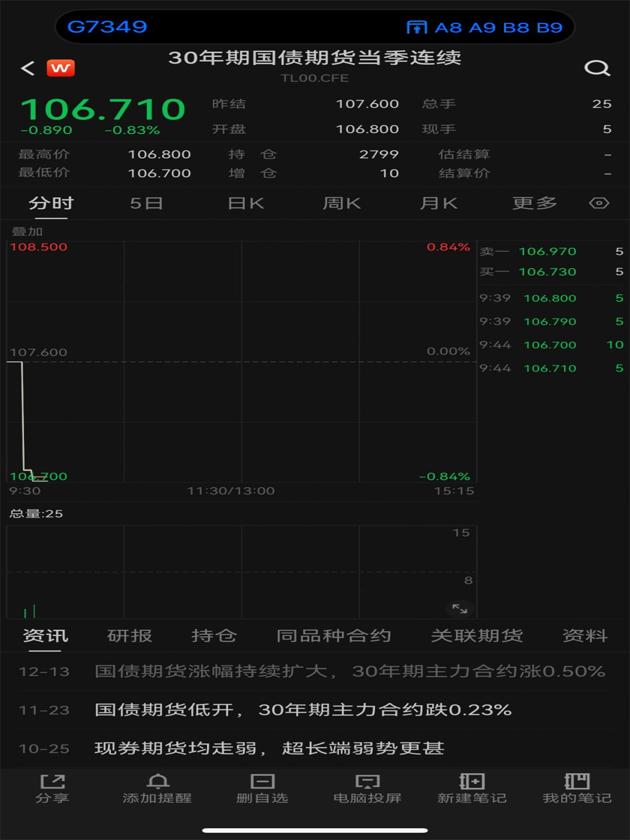The image size is (630, 840).
Task: Tap the 电脑投屏 screen cast icon
Action: tap(367, 788)
